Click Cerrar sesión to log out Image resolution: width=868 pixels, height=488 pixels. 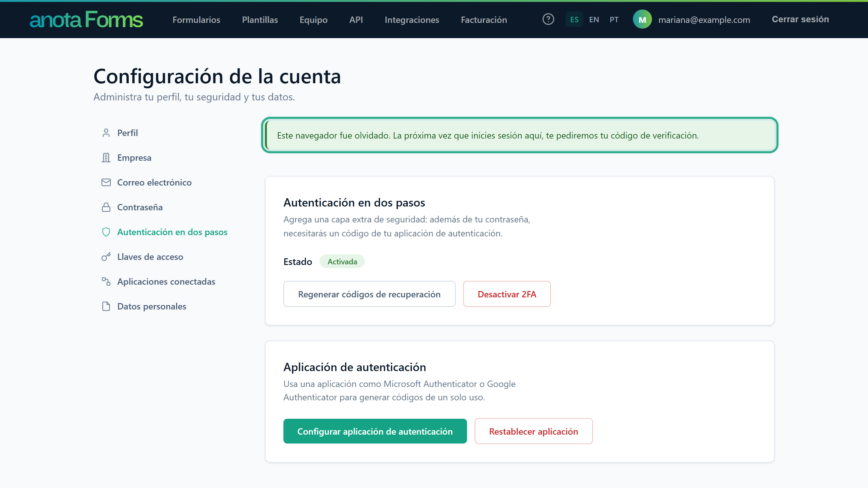[800, 19]
